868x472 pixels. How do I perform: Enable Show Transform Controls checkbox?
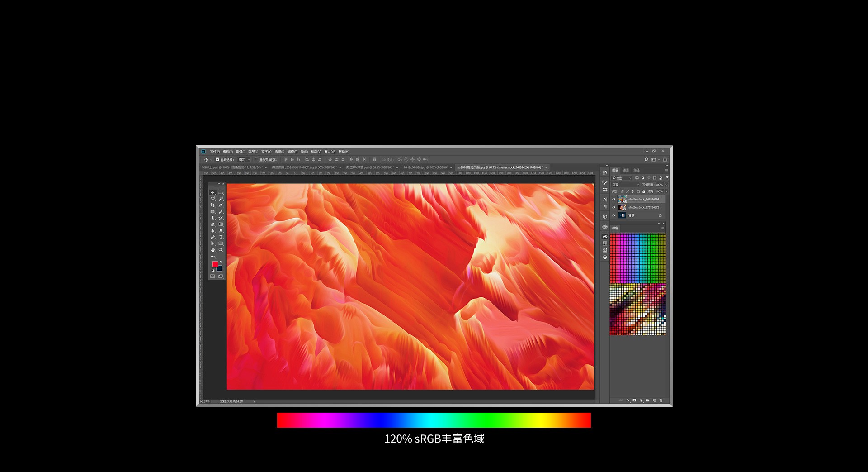pos(256,159)
